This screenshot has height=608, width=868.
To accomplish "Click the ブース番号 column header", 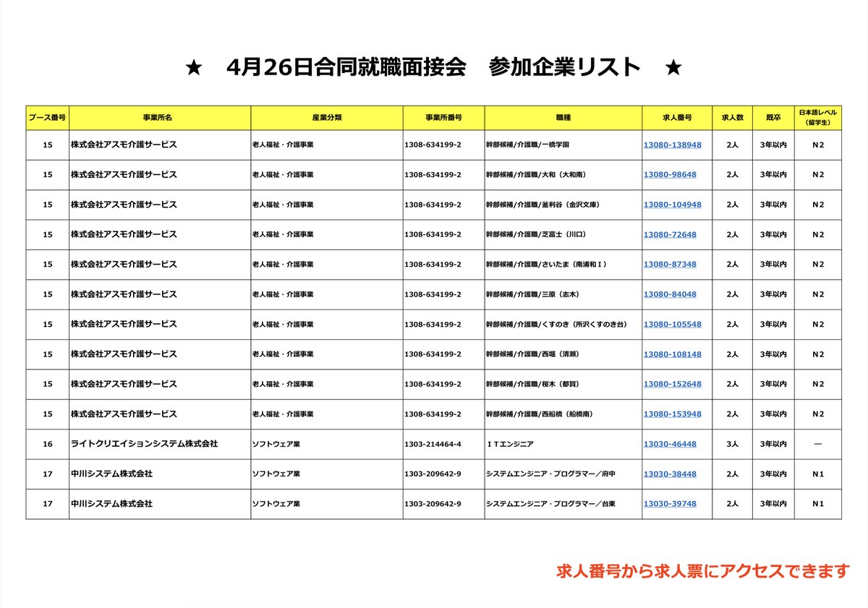I will point(48,117).
